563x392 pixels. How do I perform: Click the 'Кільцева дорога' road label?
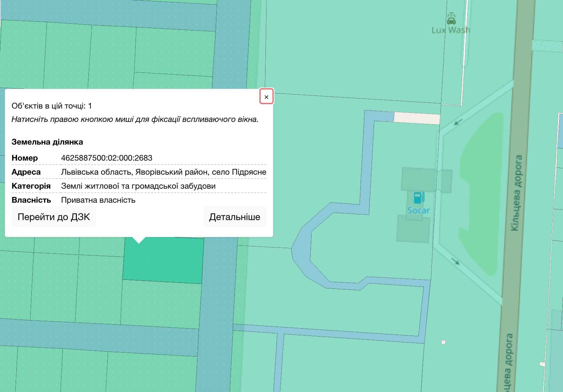pyautogui.click(x=516, y=193)
